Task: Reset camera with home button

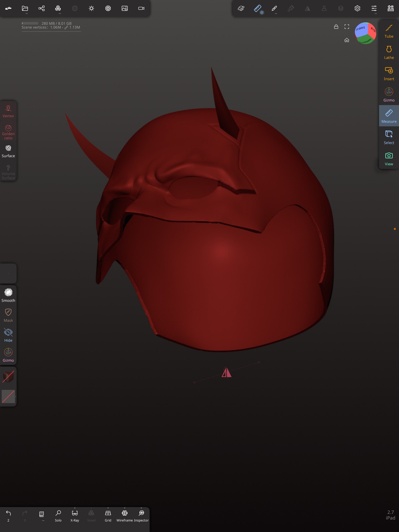Action: coord(347,40)
